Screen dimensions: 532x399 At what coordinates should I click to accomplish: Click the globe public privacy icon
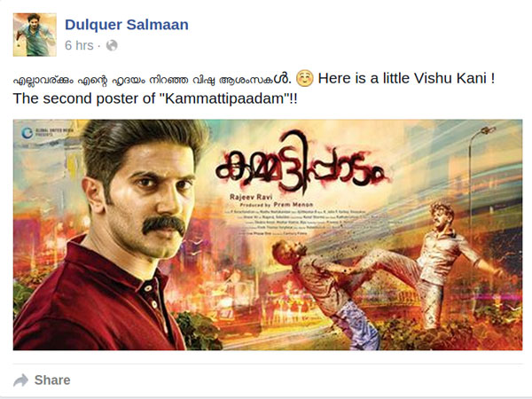click(x=112, y=45)
